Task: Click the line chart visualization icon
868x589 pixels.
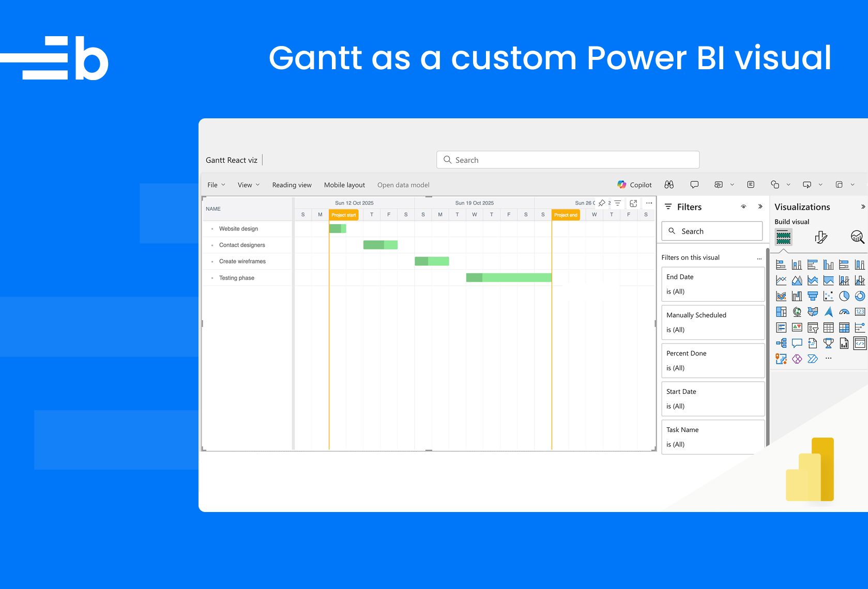Action: (x=781, y=281)
